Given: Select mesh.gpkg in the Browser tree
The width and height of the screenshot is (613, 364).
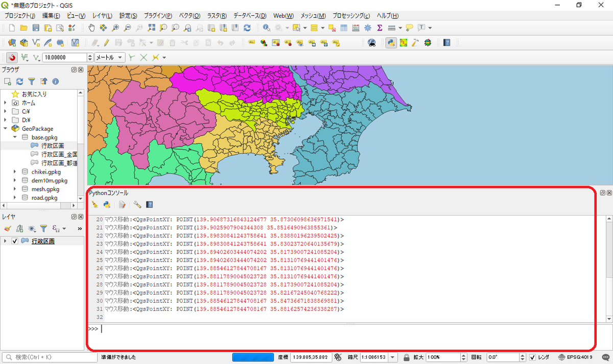Looking at the screenshot, I should point(45,189).
